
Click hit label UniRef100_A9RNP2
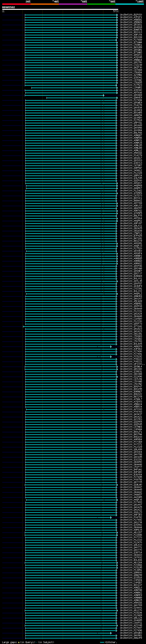pyautogui.click(x=131, y=256)
